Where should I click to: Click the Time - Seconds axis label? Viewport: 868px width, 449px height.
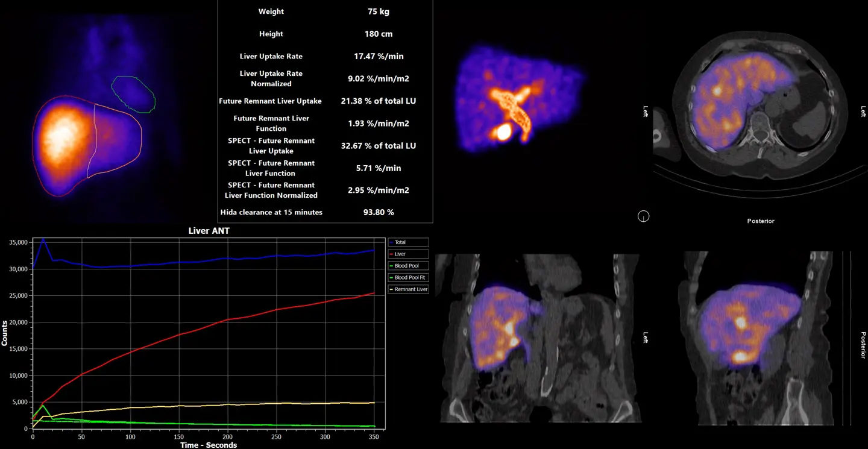(209, 445)
